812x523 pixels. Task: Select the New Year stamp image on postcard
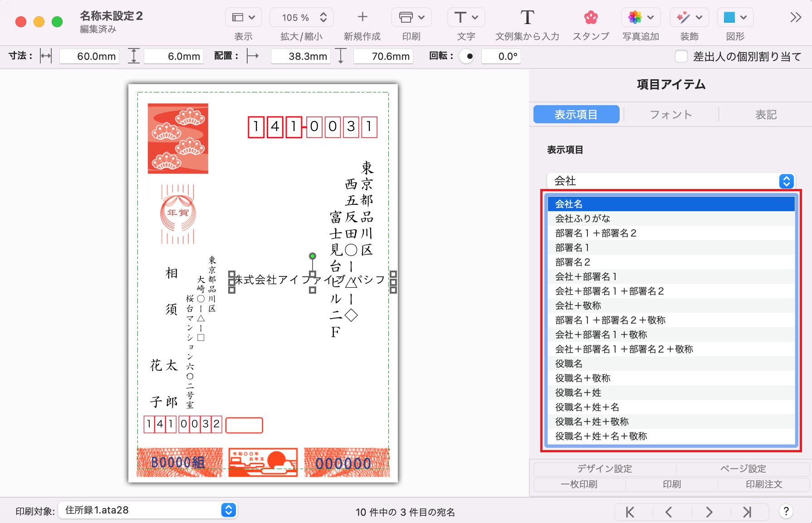[x=178, y=138]
